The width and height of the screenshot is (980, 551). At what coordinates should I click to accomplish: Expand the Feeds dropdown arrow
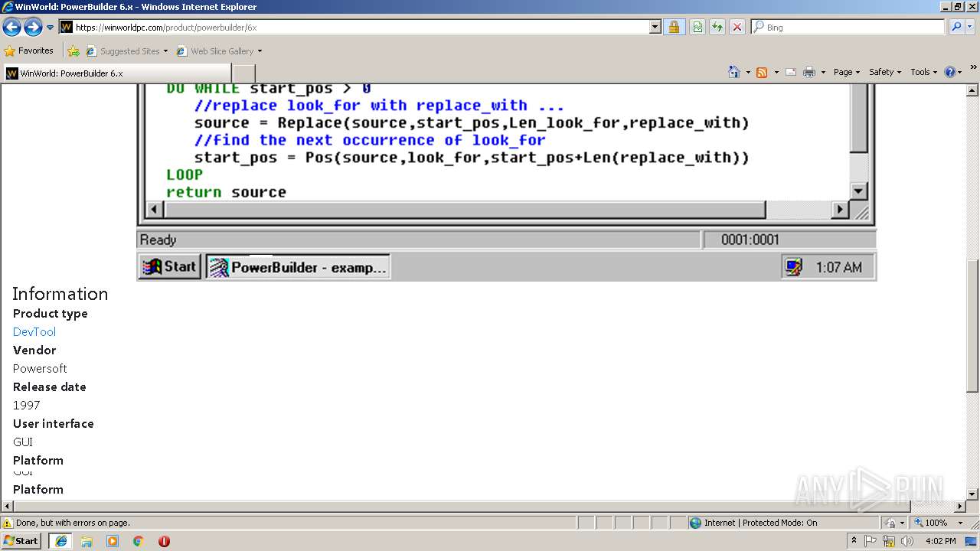pos(776,72)
